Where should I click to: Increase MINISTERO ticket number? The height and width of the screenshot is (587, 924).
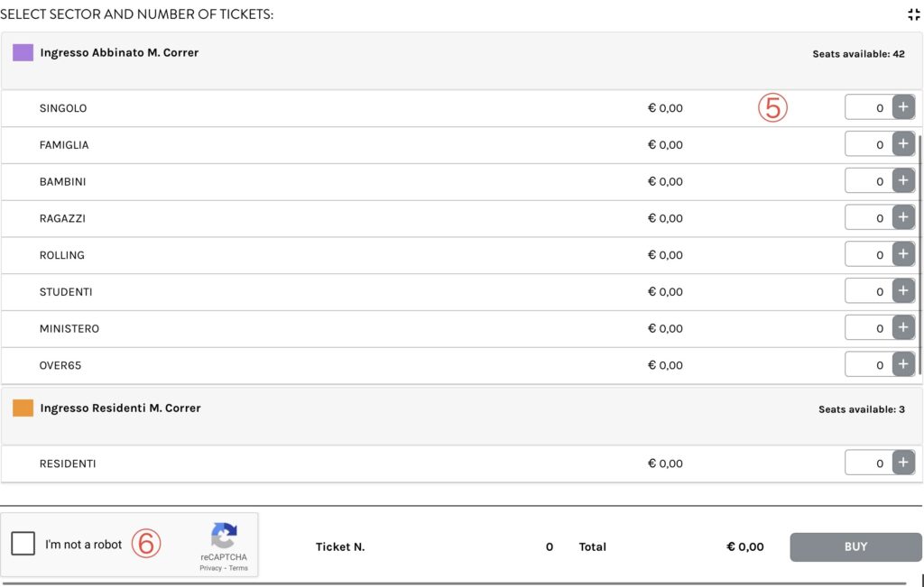[903, 328]
